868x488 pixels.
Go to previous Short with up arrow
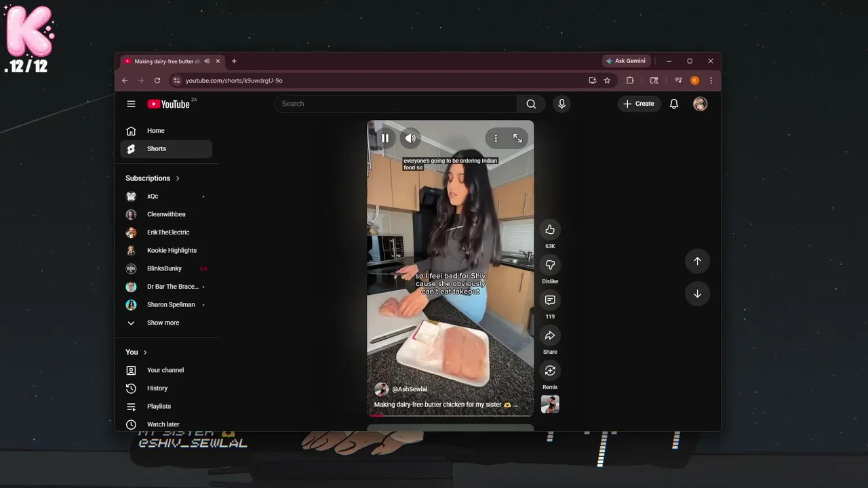coord(697,261)
